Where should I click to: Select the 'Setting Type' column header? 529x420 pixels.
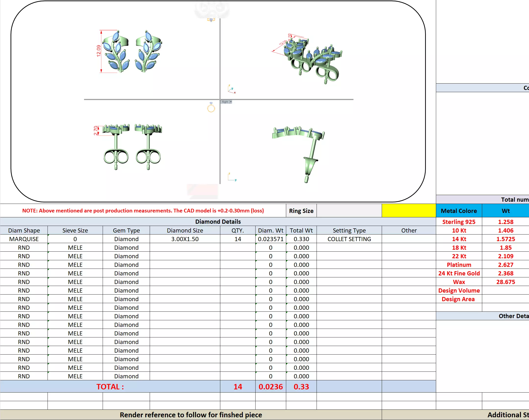tap(349, 230)
